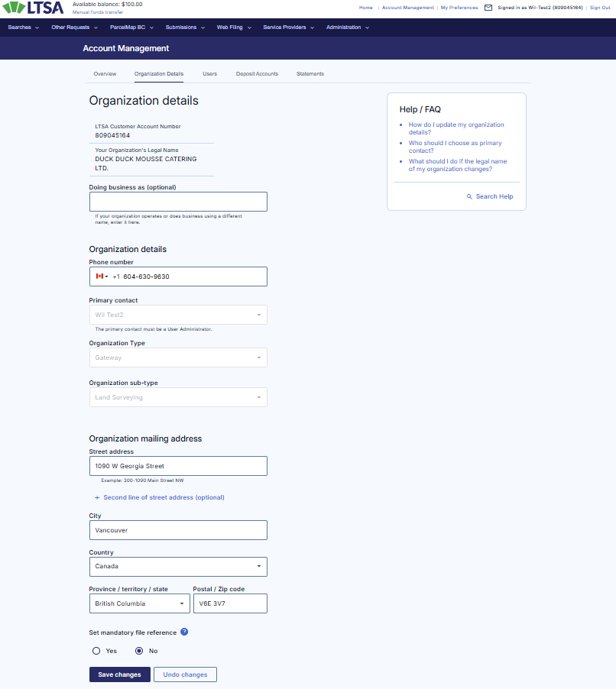This screenshot has height=689, width=616.
Task: Click the Postal / Zip code field
Action: [229, 603]
